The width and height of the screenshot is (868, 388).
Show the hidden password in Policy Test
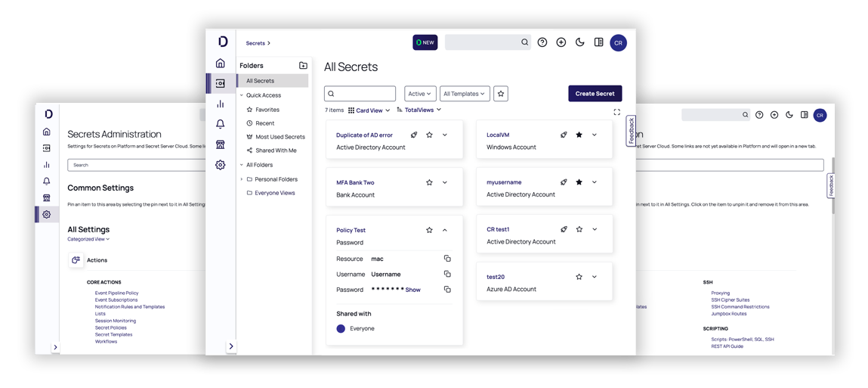[x=412, y=290]
